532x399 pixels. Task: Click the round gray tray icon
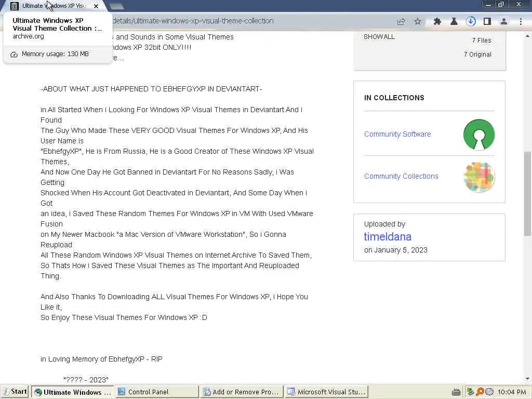tap(489, 392)
